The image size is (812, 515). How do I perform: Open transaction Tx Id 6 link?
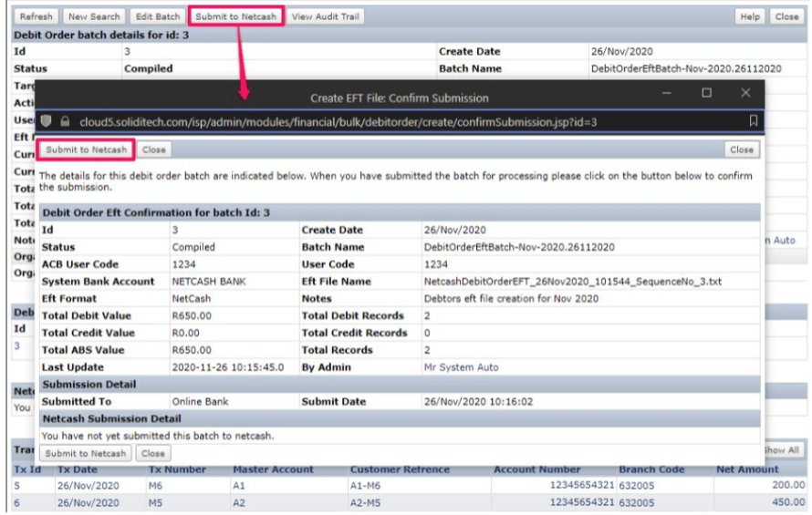click(16, 502)
